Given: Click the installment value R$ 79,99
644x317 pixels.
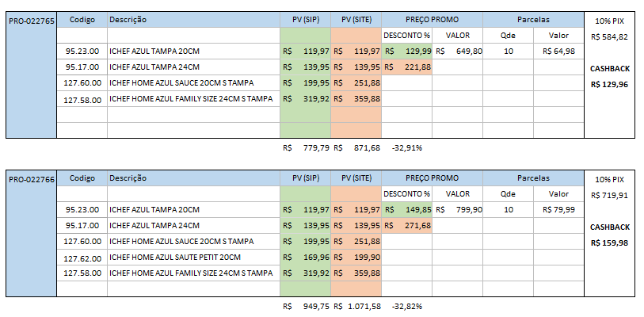Looking at the screenshot, I should pos(558,210).
